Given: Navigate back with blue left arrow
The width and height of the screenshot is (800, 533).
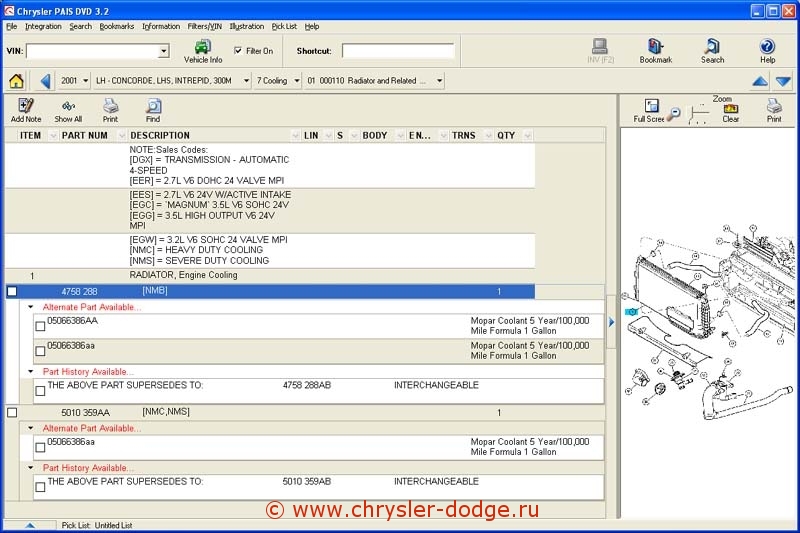Looking at the screenshot, I should pyautogui.click(x=46, y=81).
